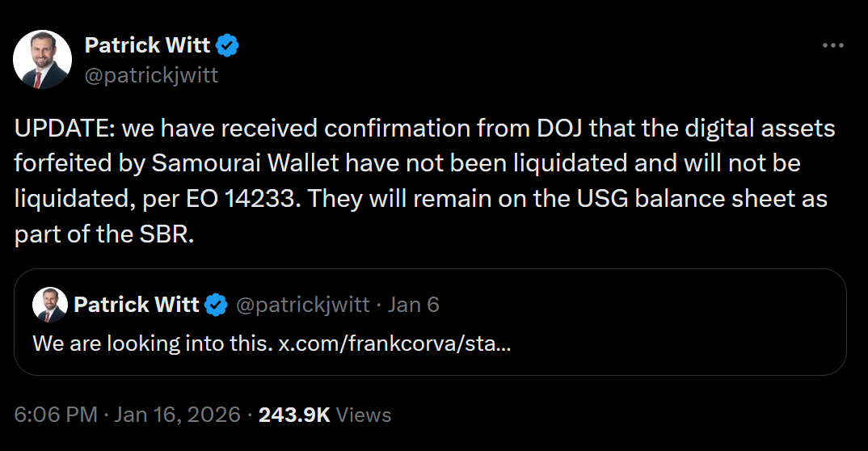Open the quoted tweet's Jan 6 date

413,305
